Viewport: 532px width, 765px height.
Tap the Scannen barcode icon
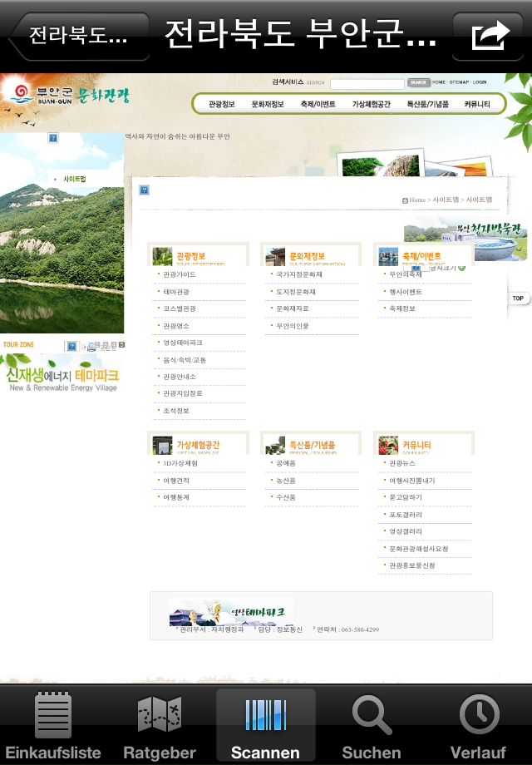tap(265, 726)
